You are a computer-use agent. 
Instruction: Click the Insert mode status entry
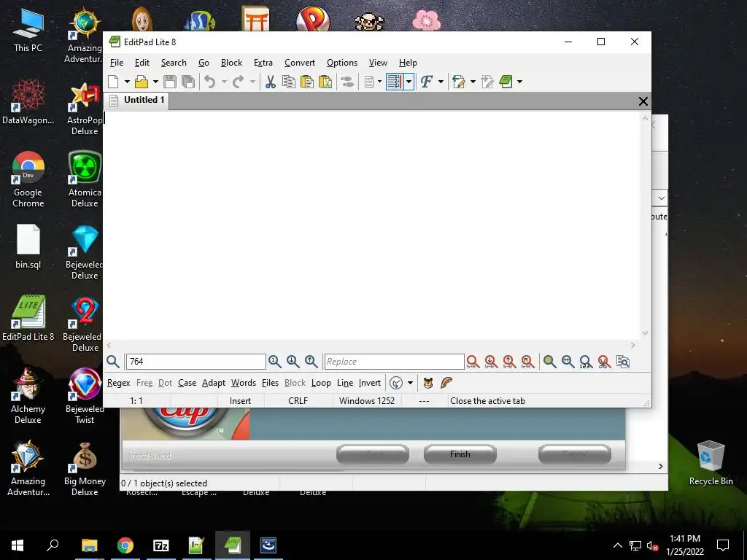pos(240,401)
